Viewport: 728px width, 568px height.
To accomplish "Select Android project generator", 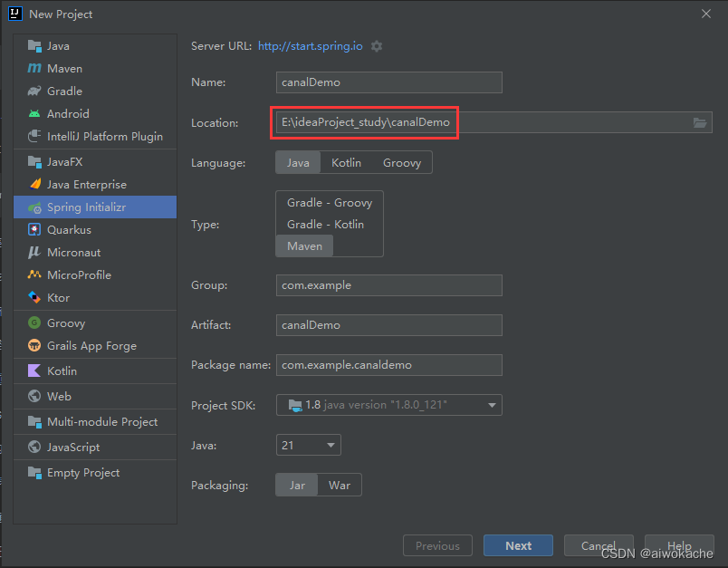I will 95,114.
